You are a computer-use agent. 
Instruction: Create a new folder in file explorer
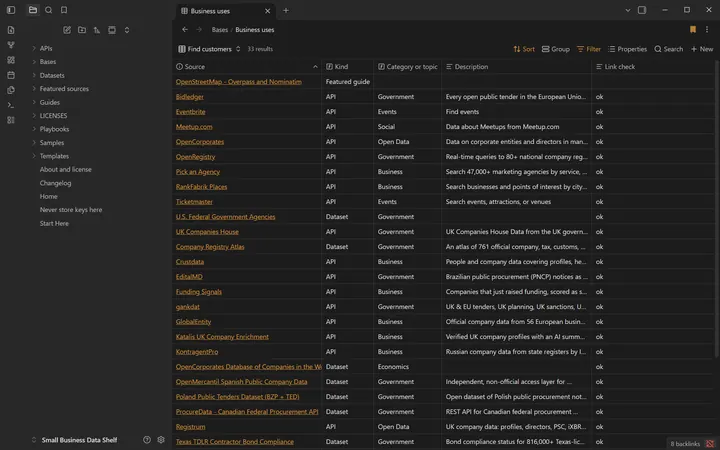(x=82, y=30)
